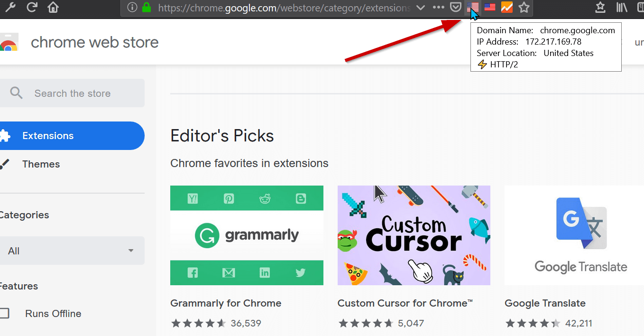Open the country flag IP lookup extension
This screenshot has width=644, height=336.
click(x=472, y=7)
